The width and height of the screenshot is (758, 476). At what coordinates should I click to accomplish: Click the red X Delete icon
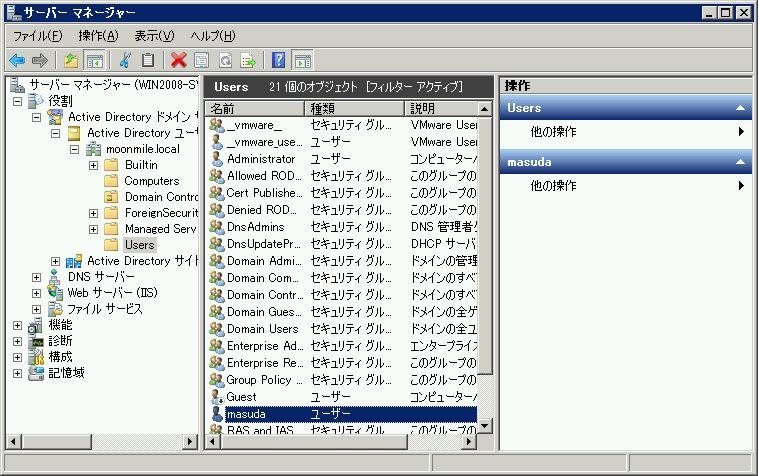tap(178, 60)
